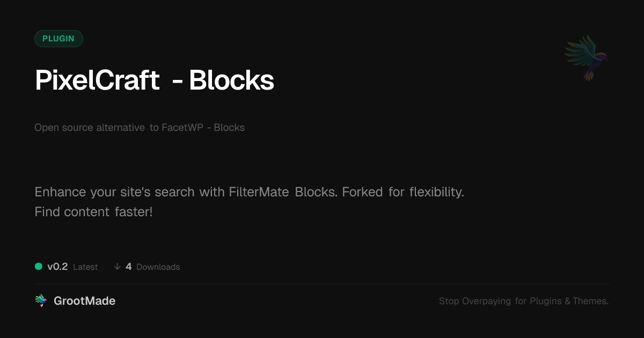Screen dimensions: 644x338
Task: Click the "Find content faster!" line
Action: (93, 211)
